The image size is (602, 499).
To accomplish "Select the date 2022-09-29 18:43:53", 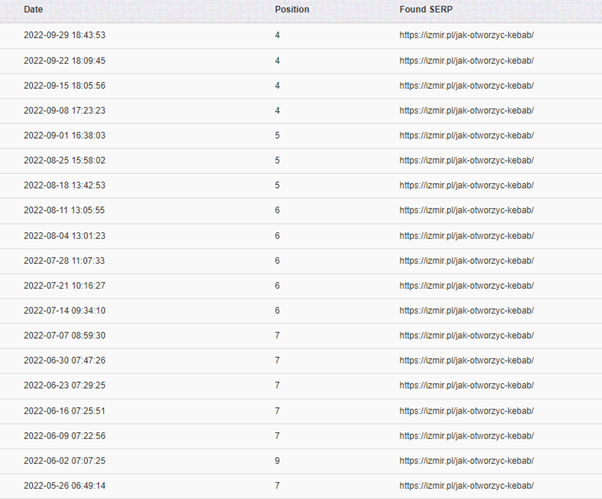I will pyautogui.click(x=64, y=35).
